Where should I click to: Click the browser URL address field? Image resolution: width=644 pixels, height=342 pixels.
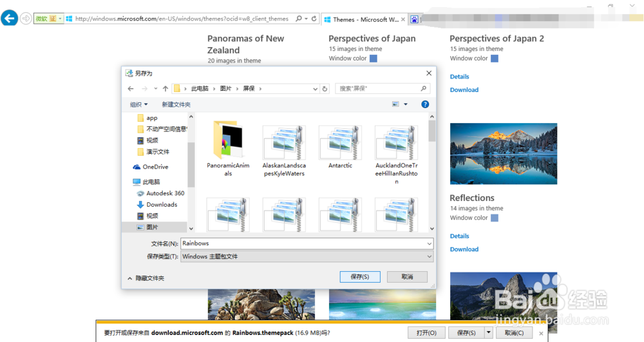tap(182, 19)
